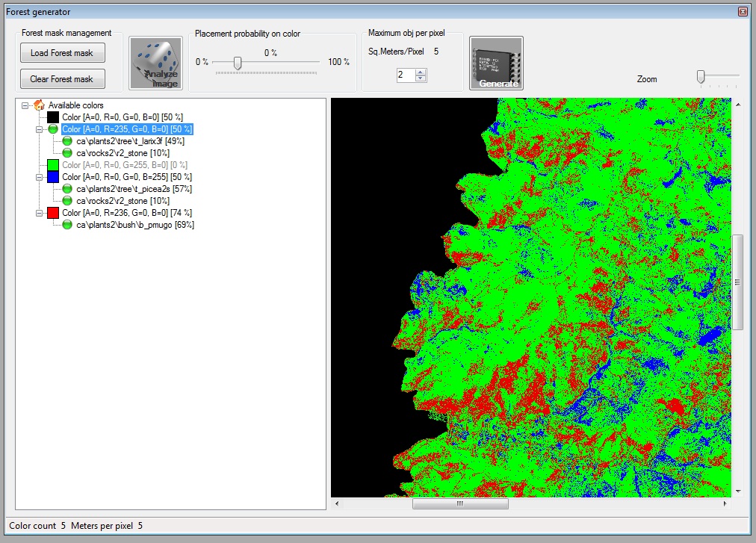
Task: Click green ball icon of selected R=235 color
Action: coord(53,128)
